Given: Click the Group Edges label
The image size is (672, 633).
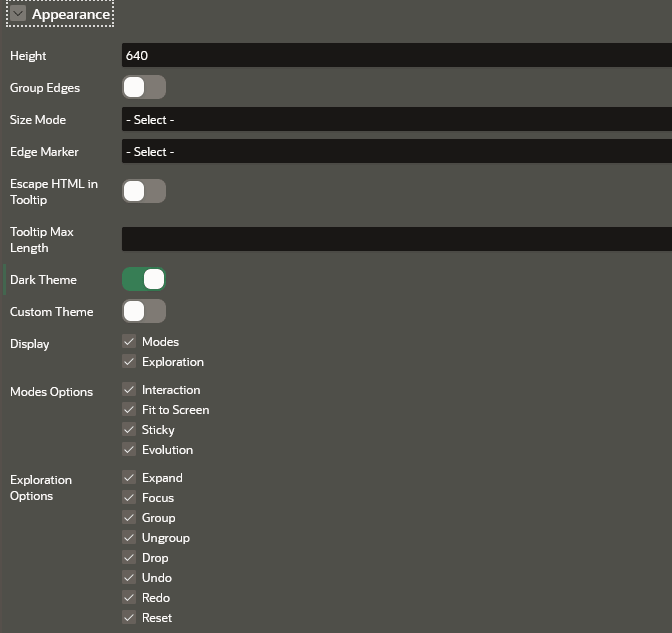Looking at the screenshot, I should pos(45,88).
